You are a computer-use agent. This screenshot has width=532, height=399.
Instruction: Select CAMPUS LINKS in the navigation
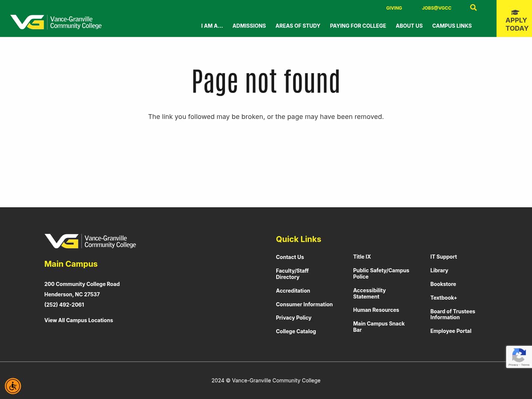click(x=452, y=26)
